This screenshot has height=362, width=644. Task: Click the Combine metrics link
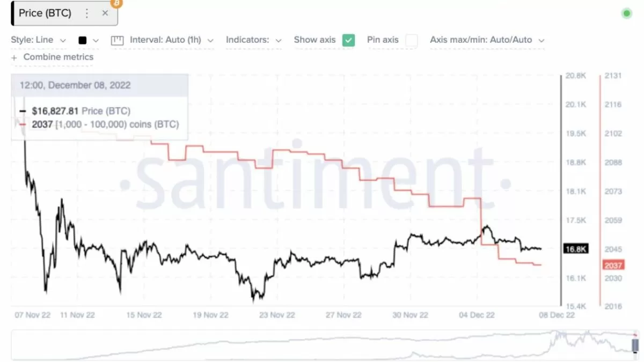pyautogui.click(x=58, y=57)
